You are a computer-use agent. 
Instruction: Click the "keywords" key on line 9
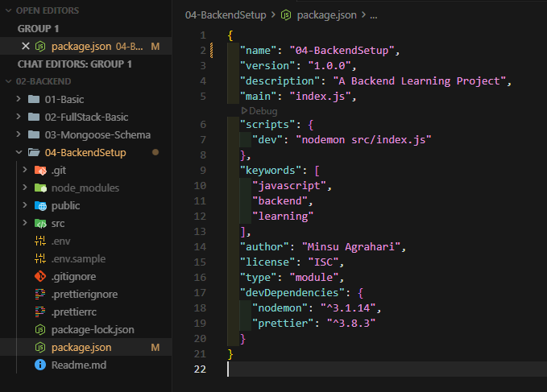click(x=271, y=171)
